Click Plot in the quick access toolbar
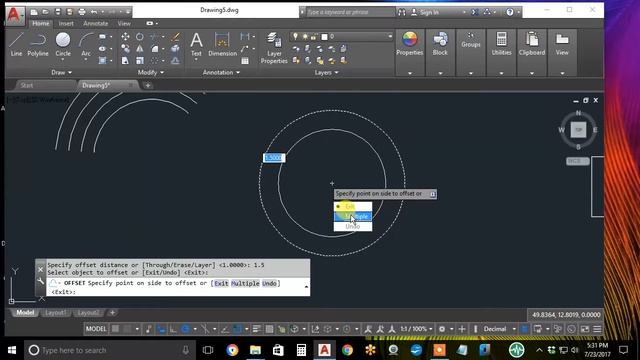 coord(82,12)
